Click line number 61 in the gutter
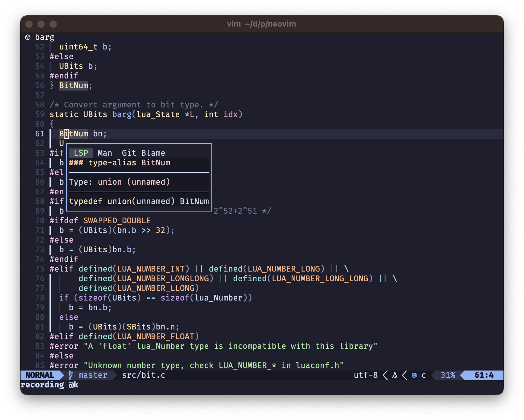 [x=40, y=134]
